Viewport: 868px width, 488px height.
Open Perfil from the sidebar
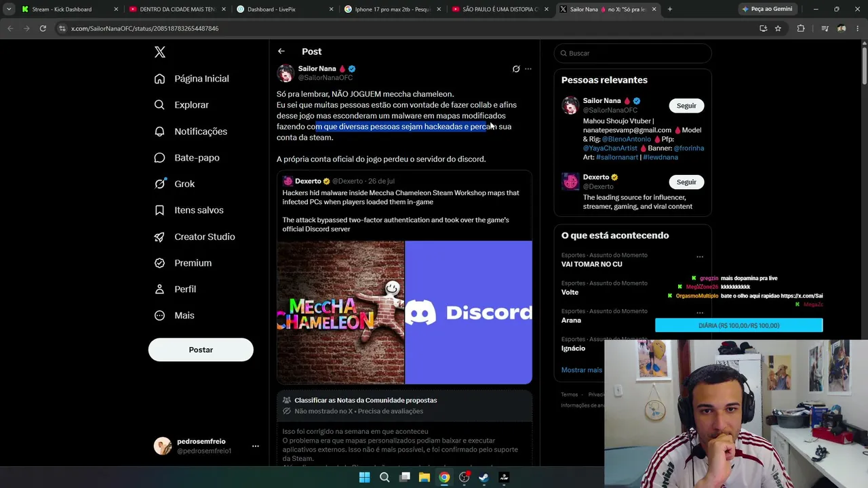(x=175, y=289)
